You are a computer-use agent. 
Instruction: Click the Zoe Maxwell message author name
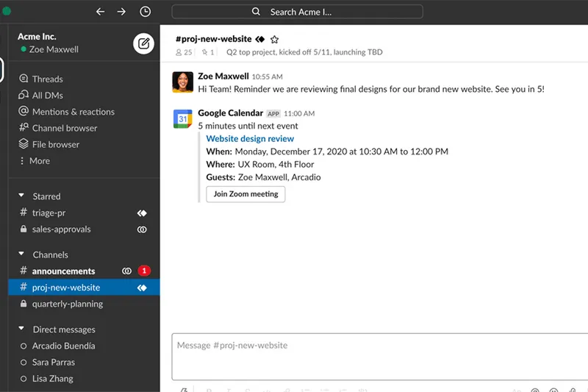click(x=223, y=76)
